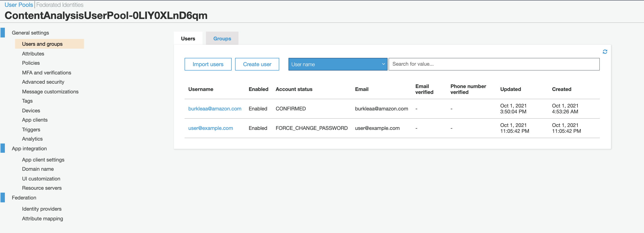Click the Email verified column header

pyautogui.click(x=424, y=89)
